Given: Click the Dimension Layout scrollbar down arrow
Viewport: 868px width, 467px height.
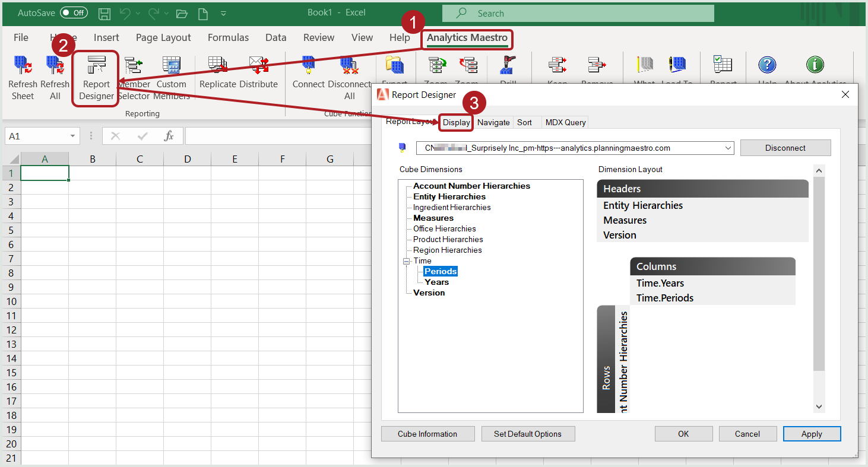Looking at the screenshot, I should 819,406.
